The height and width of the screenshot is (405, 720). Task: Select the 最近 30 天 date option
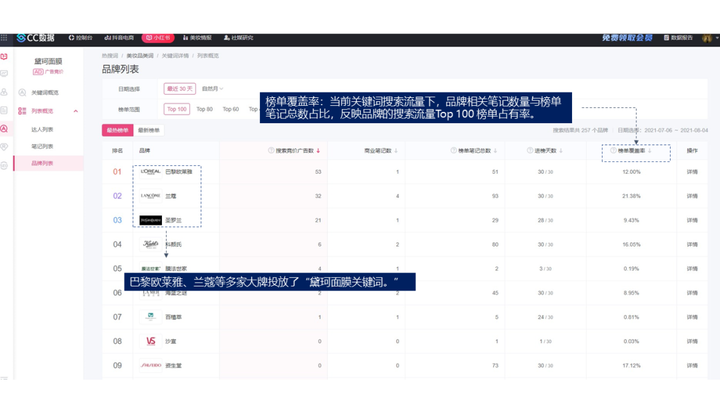tap(180, 89)
